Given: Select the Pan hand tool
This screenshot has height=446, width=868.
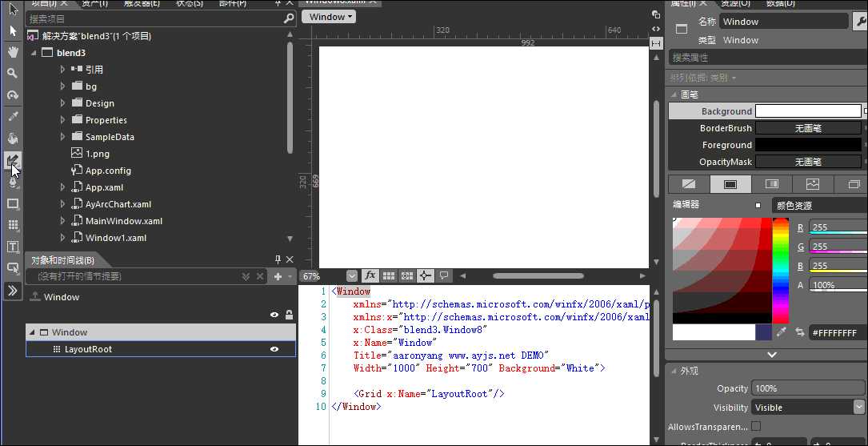Looking at the screenshot, I should coord(14,51).
